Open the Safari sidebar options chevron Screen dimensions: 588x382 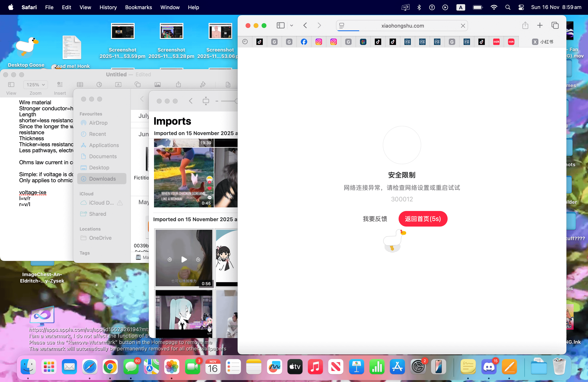coord(292,25)
